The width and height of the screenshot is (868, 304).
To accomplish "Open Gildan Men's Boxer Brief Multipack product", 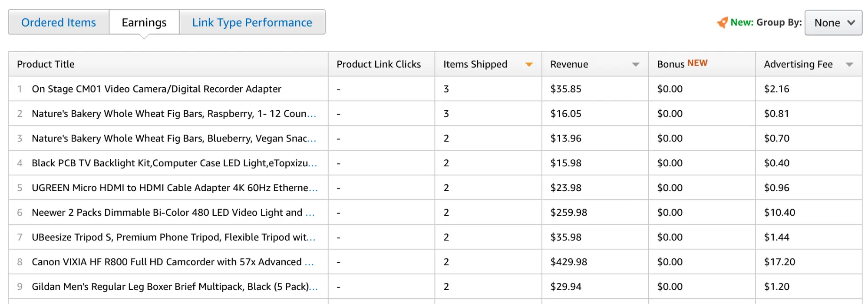I will click(x=170, y=287).
